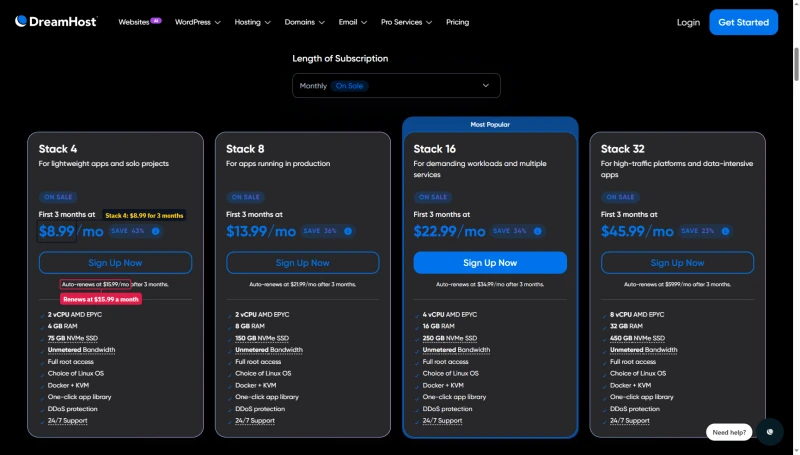This screenshot has height=455, width=800.
Task: Click 24/7 Support in Stack 8 card
Action: tap(255, 421)
